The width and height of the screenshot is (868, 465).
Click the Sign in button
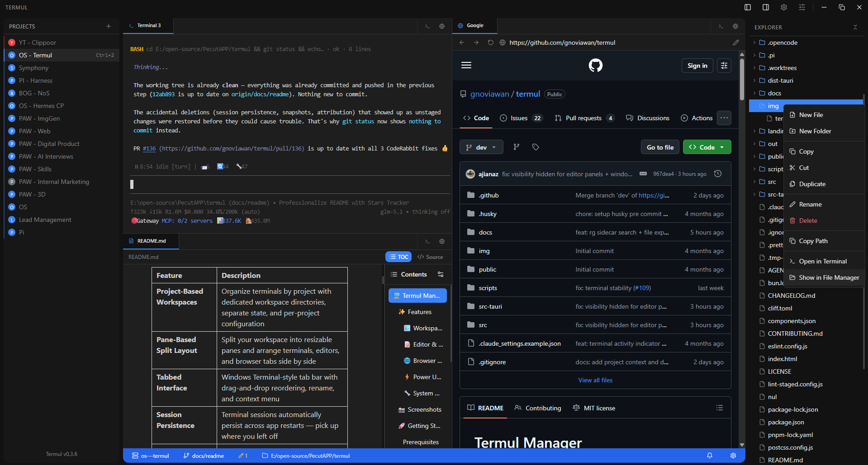[x=697, y=66]
